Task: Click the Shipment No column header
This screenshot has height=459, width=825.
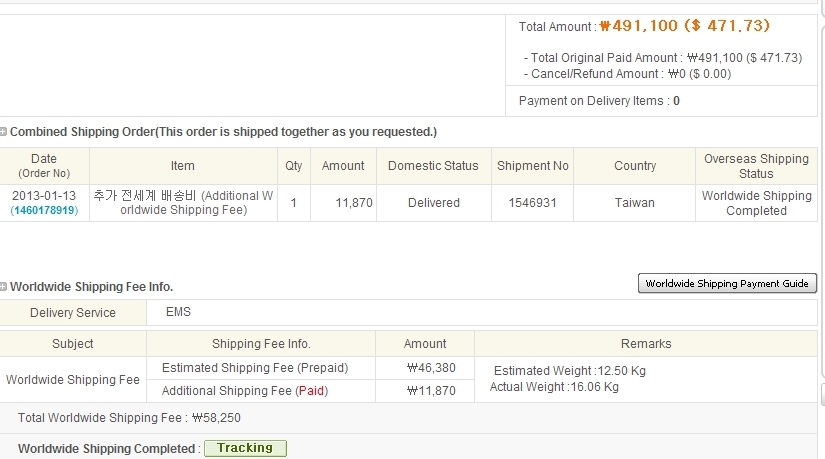Action: pyautogui.click(x=533, y=166)
